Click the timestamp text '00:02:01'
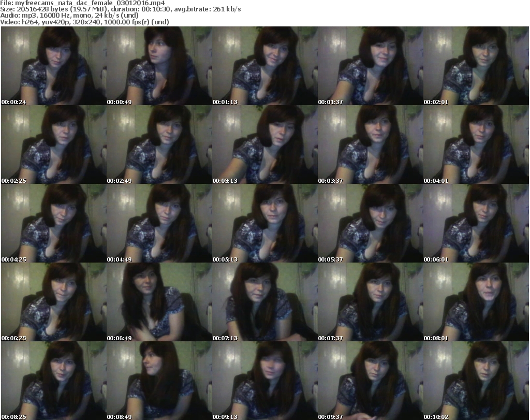 (x=436, y=102)
